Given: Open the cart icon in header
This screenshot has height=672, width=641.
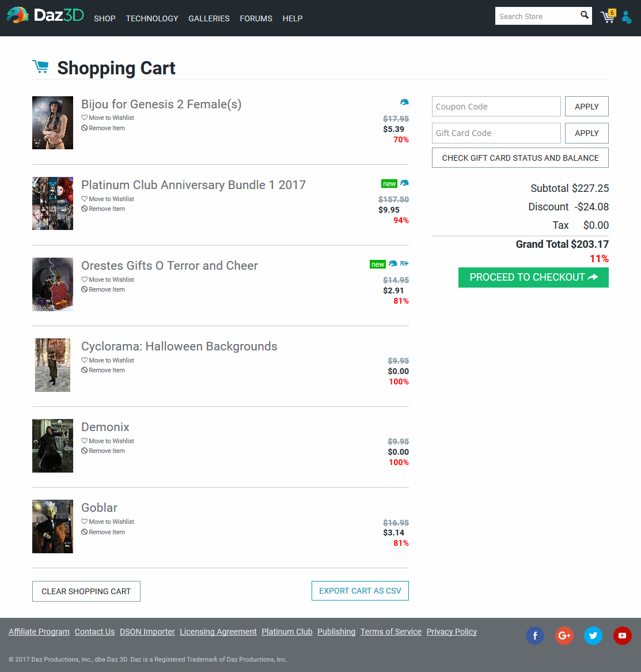Looking at the screenshot, I should click(x=608, y=16).
